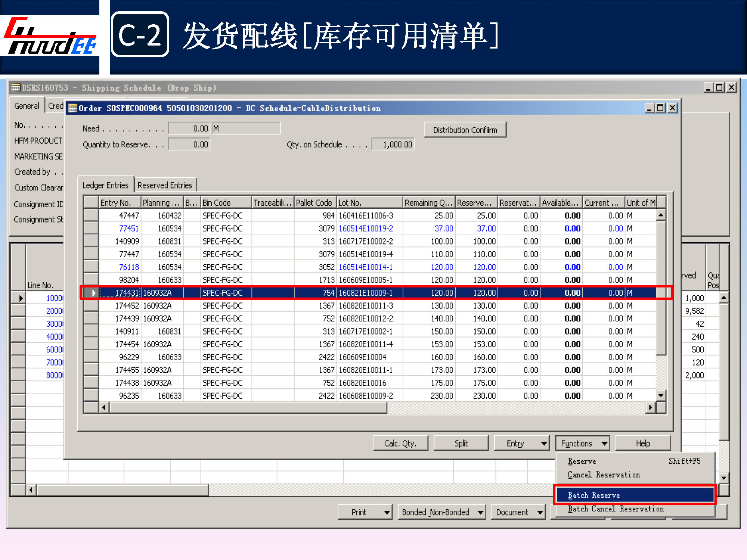Click ledger grid scroll-down arrow
The height and width of the screenshot is (560, 747).
(x=661, y=395)
